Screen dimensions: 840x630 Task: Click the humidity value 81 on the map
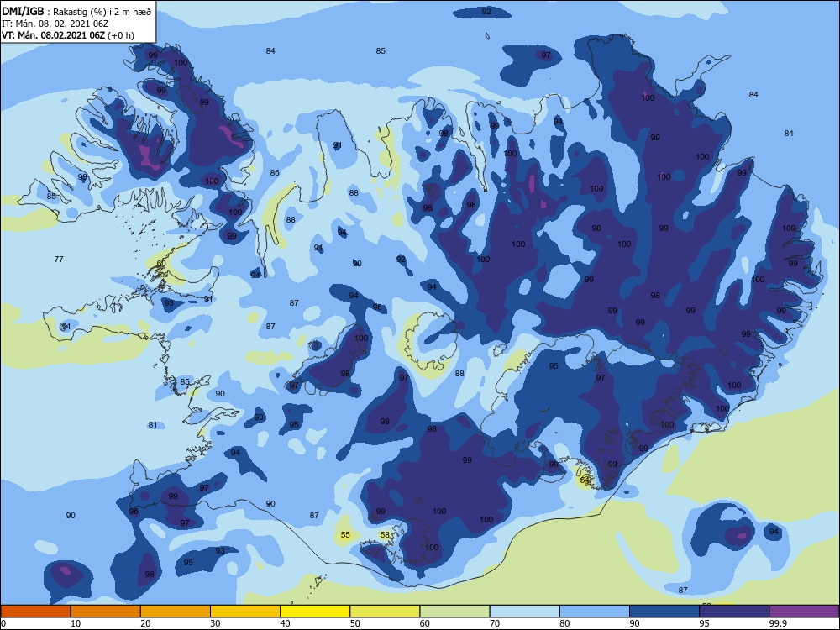[153, 425]
